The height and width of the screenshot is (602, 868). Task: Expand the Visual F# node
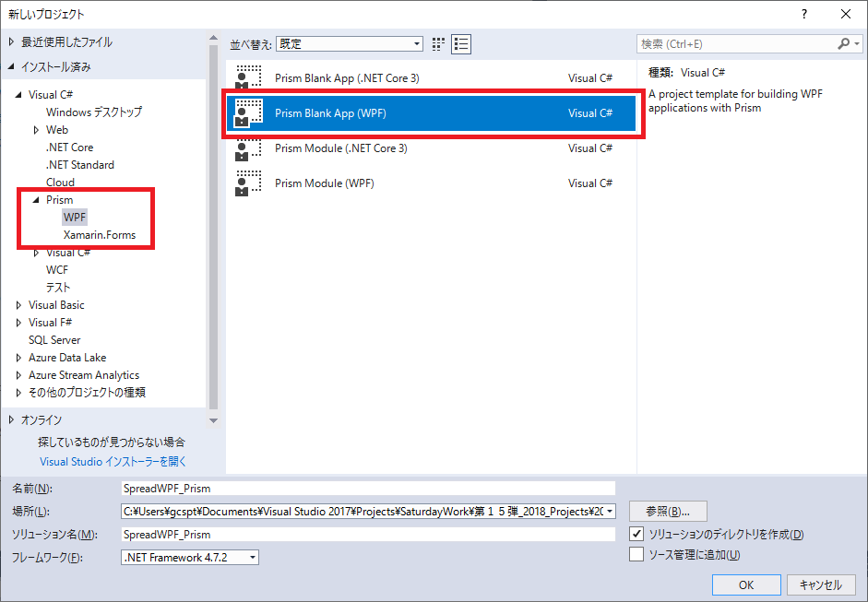pos(18,323)
